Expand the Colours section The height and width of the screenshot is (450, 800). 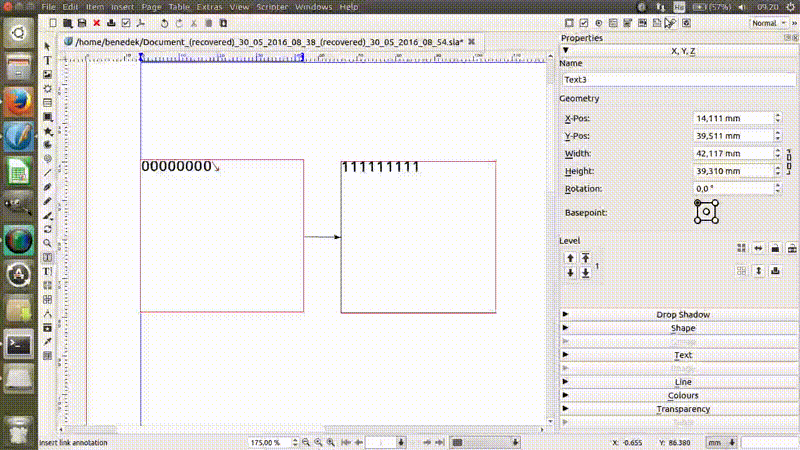(682, 395)
